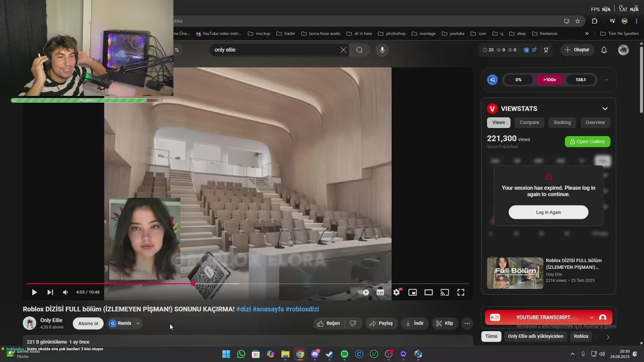This screenshot has height=362, width=644.
Task: Select the ViewStats Ranking tab
Action: pos(562,122)
